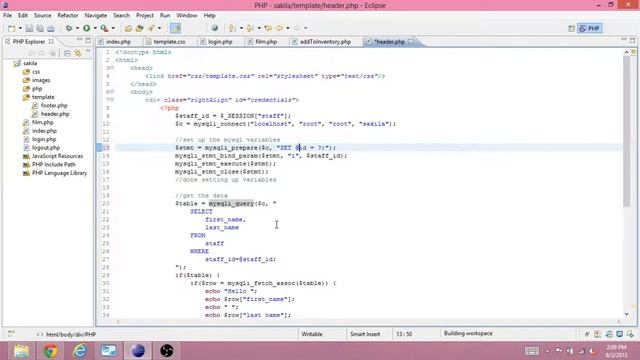Screen dimensions: 640x360
Task: Click the Print toolbar icon
Action: click(x=51, y=28)
